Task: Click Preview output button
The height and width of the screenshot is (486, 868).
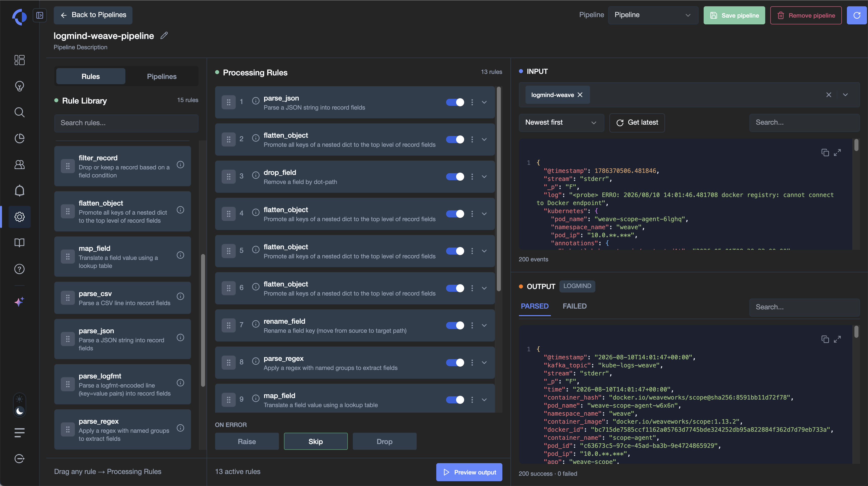Action: [x=469, y=472]
